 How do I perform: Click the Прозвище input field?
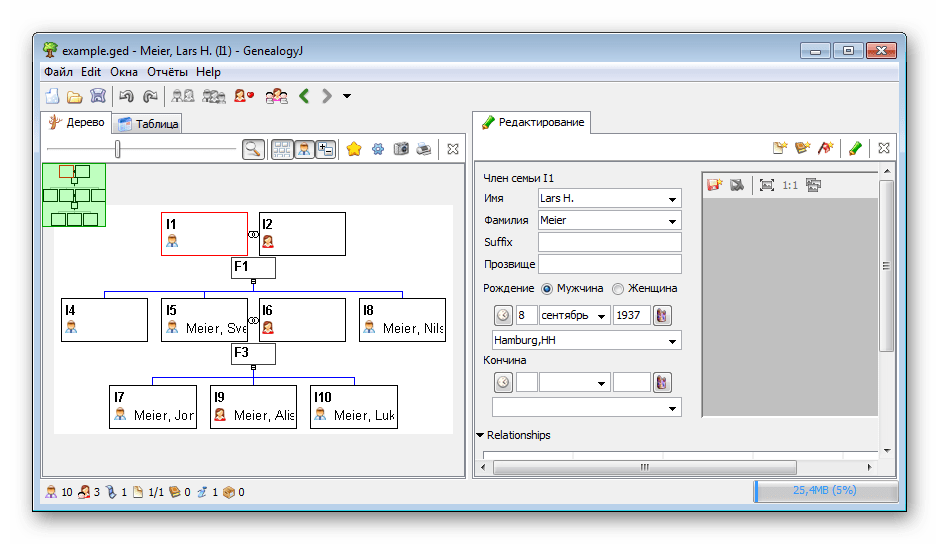[x=610, y=264]
